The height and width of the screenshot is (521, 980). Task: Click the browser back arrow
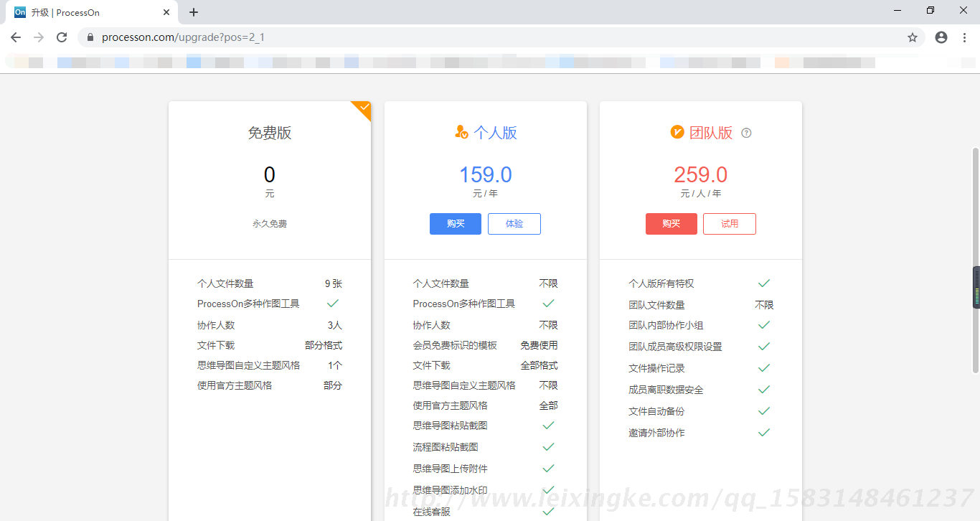(x=16, y=37)
